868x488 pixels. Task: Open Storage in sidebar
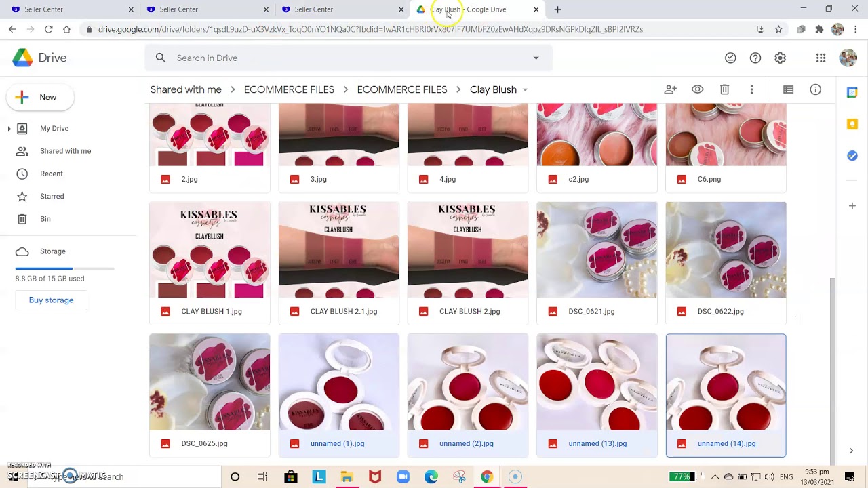tap(53, 251)
